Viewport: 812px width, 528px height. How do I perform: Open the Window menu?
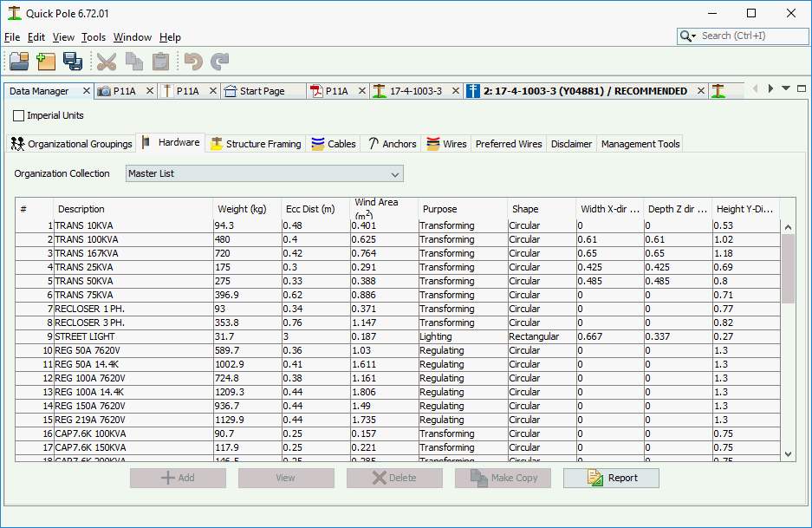[x=133, y=37]
